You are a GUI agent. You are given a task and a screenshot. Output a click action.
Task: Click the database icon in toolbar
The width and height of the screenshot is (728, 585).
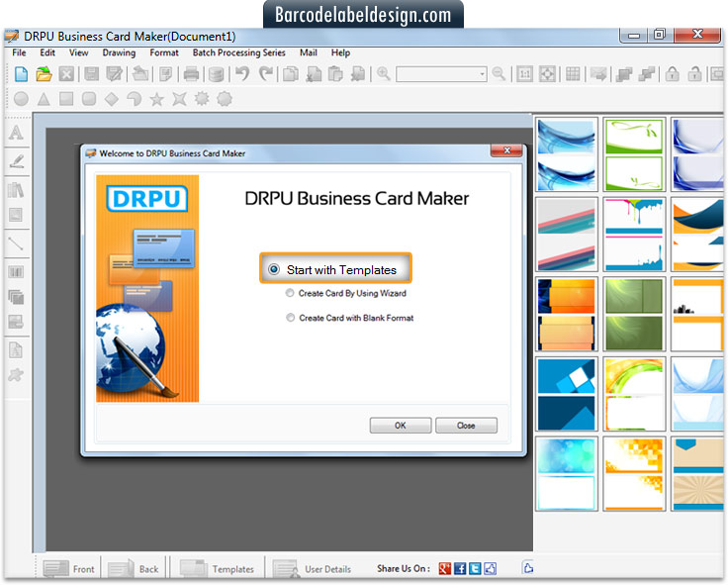coord(216,74)
